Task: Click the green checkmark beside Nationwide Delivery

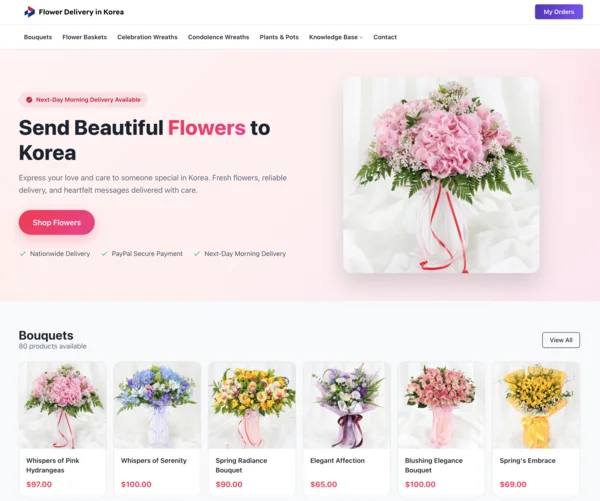Action: pyautogui.click(x=23, y=254)
